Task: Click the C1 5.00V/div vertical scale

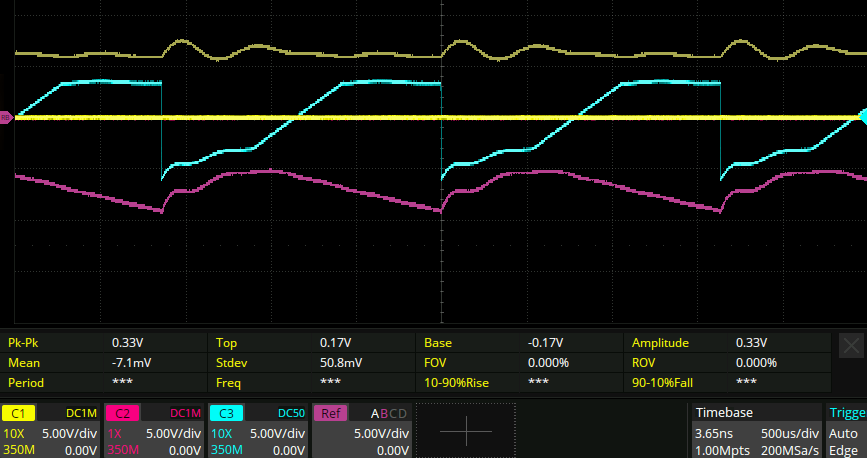Action: click(x=67, y=433)
